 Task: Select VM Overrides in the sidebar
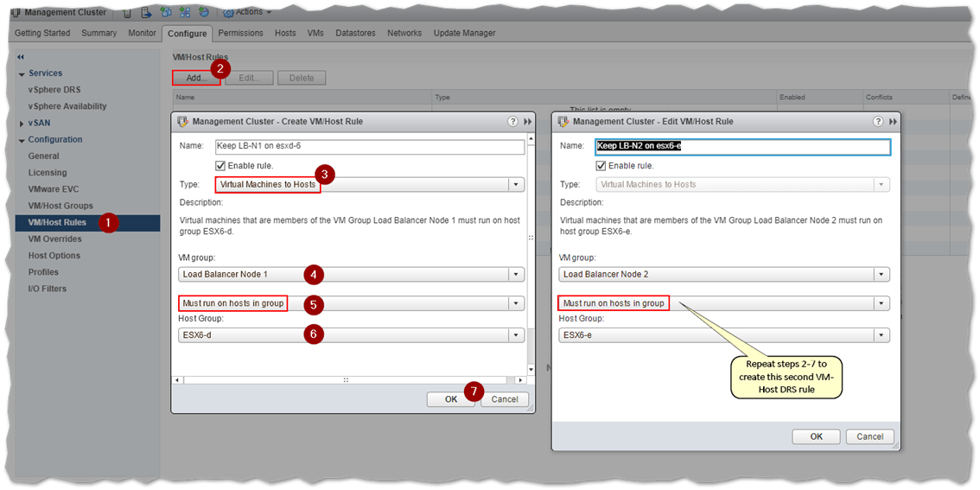tap(55, 239)
